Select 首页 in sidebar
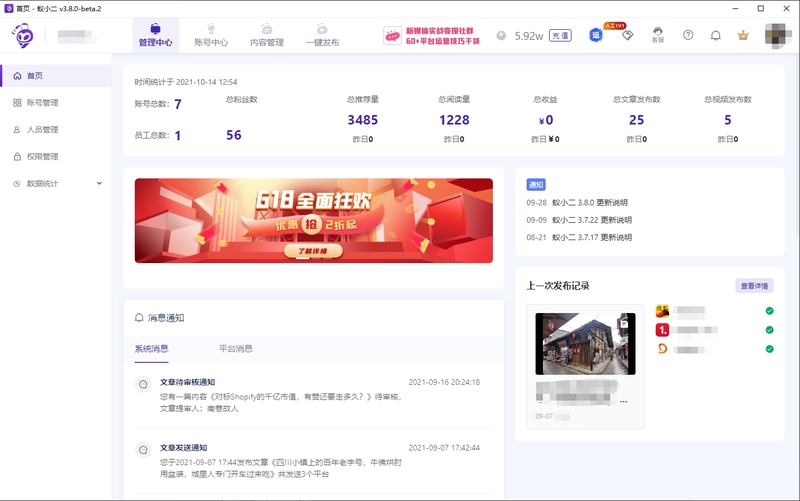 pos(56,76)
